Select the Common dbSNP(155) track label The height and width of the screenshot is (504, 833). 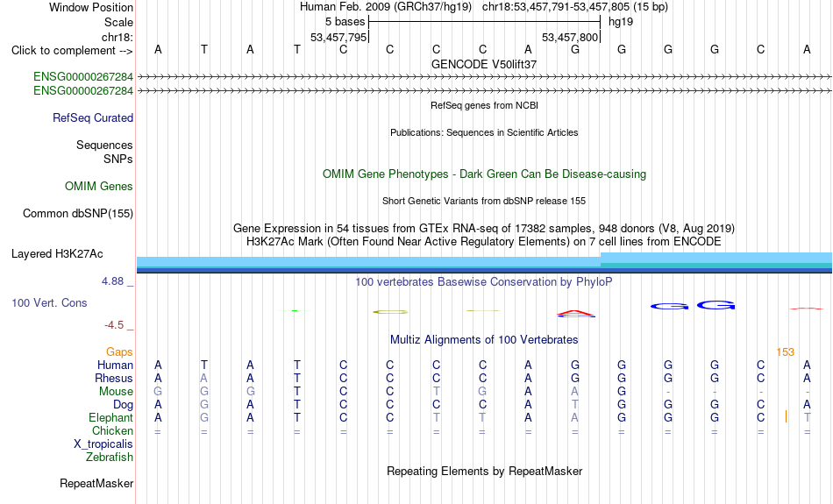point(77,214)
